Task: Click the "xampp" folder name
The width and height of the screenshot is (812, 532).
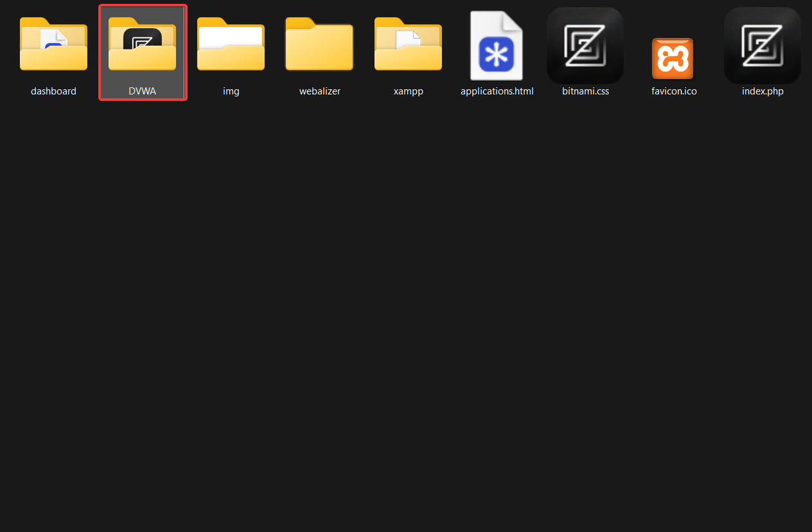Action: coord(409,91)
